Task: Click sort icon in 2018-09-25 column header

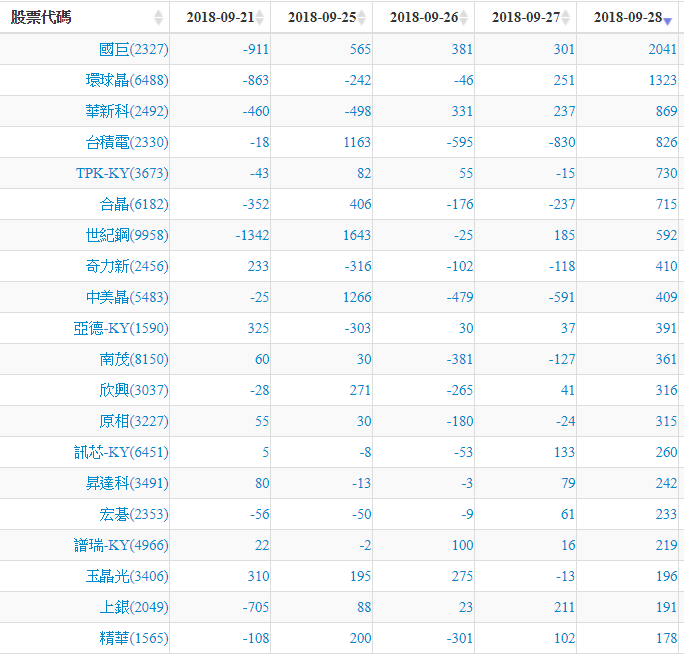Action: [x=362, y=18]
